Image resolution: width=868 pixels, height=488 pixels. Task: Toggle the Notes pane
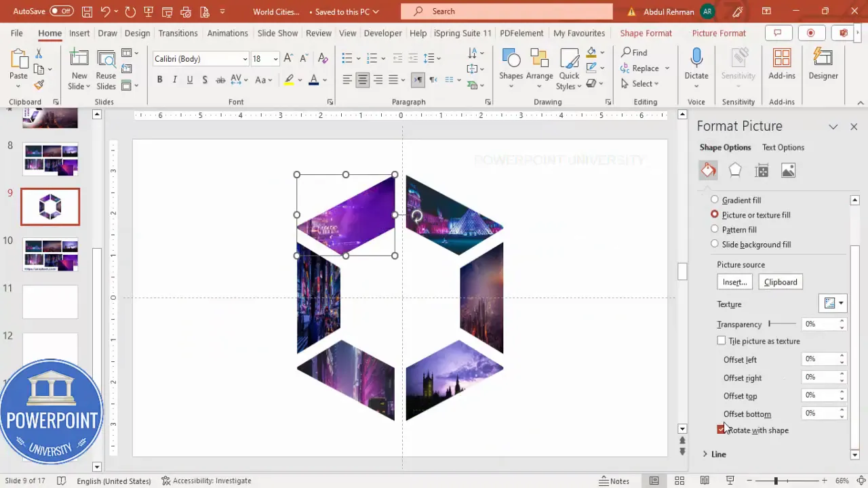click(x=614, y=481)
